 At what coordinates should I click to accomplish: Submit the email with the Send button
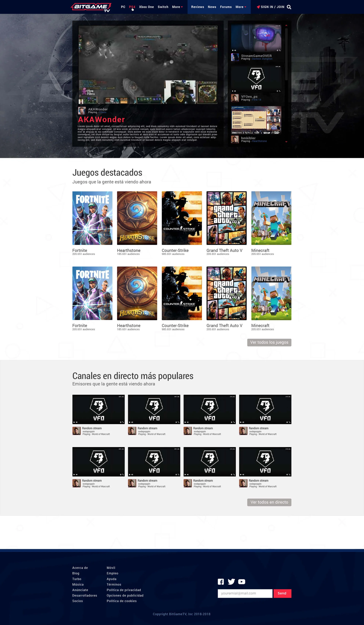pyautogui.click(x=282, y=593)
